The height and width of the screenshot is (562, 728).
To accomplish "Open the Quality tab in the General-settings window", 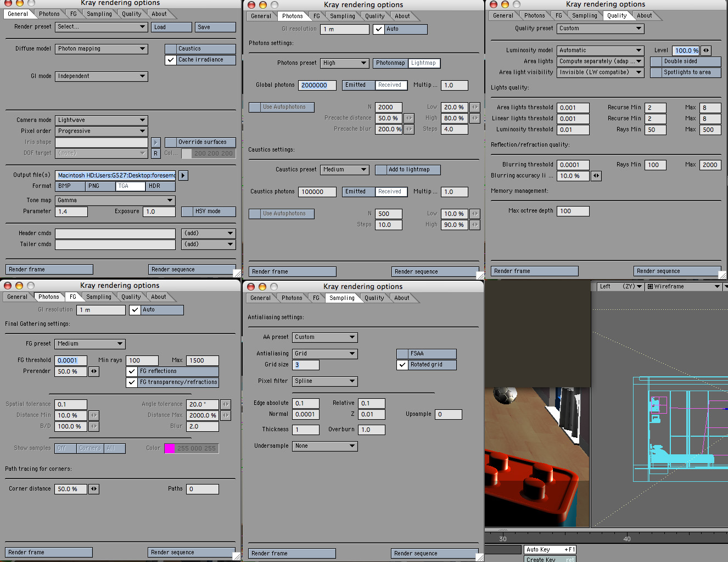I will pyautogui.click(x=132, y=14).
